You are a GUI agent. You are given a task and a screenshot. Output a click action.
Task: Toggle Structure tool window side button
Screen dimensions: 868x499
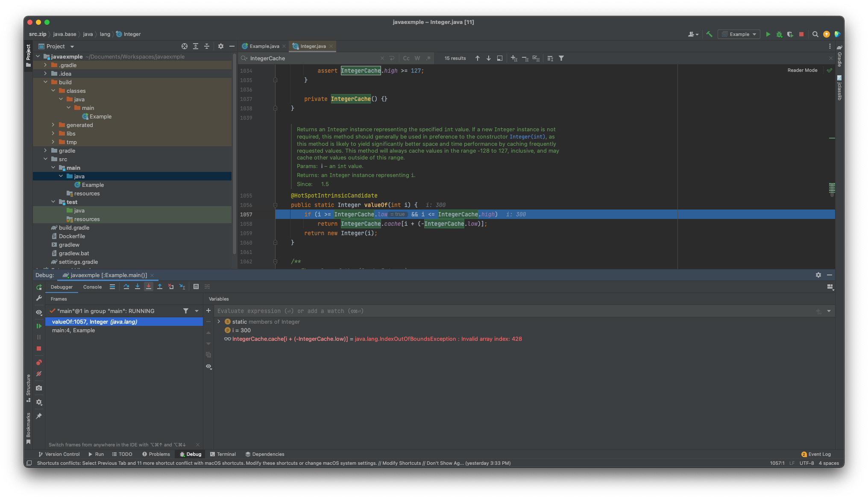tap(28, 388)
